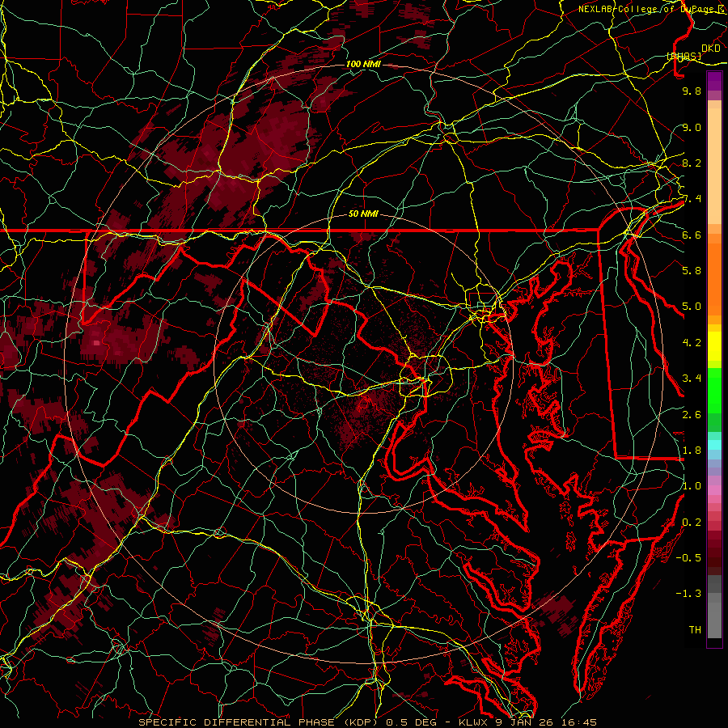Click the 100 NMI range ring label
728x728 pixels.
click(x=363, y=64)
